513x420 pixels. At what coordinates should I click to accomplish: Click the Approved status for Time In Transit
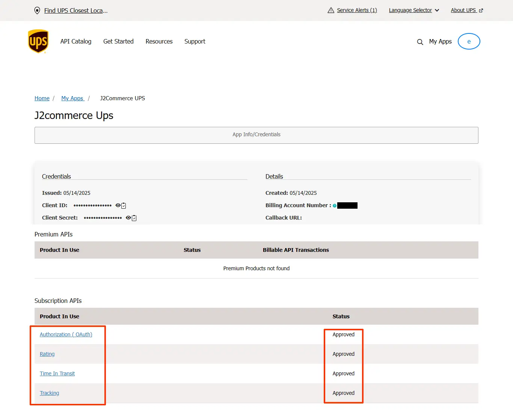[344, 373]
